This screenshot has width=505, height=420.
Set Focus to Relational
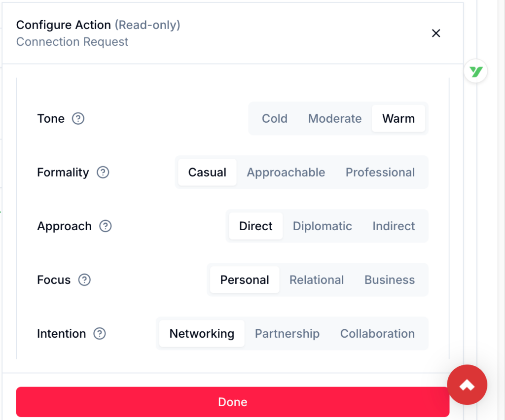317,280
